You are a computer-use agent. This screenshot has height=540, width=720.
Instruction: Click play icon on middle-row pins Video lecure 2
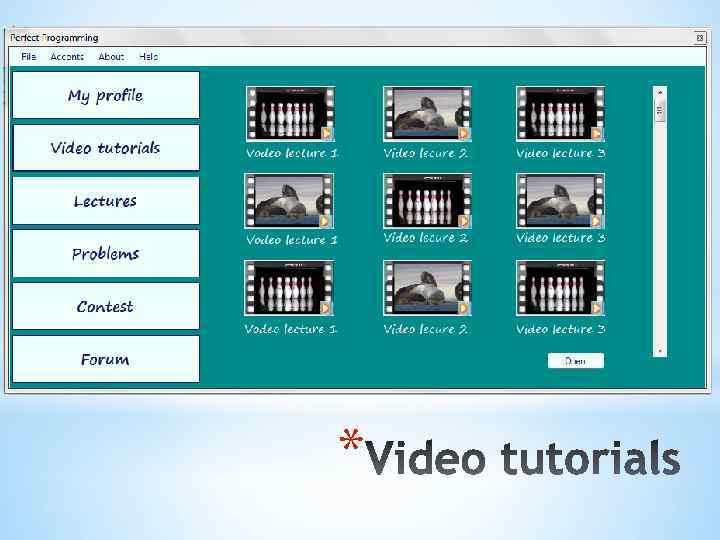point(463,220)
